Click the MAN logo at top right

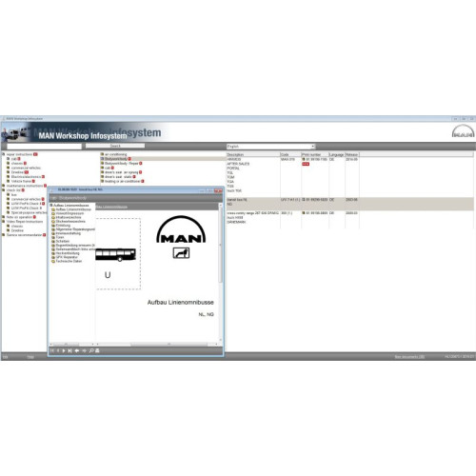(463, 131)
